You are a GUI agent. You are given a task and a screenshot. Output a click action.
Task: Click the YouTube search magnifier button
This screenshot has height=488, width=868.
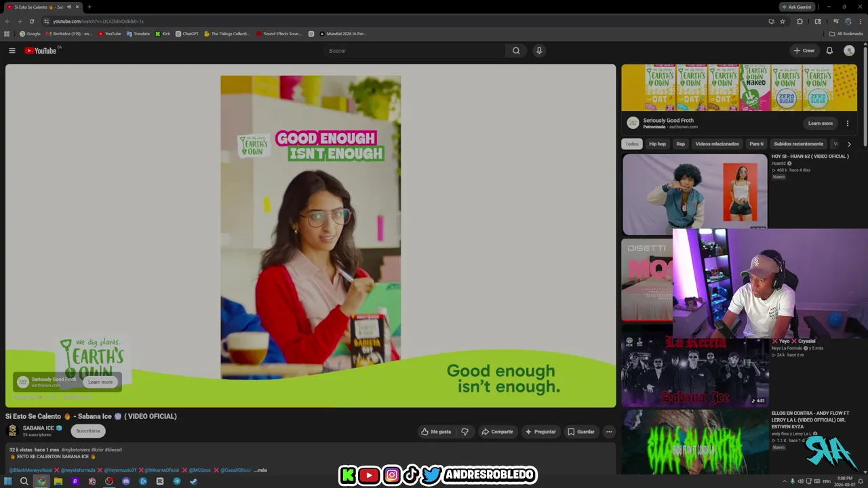click(516, 51)
